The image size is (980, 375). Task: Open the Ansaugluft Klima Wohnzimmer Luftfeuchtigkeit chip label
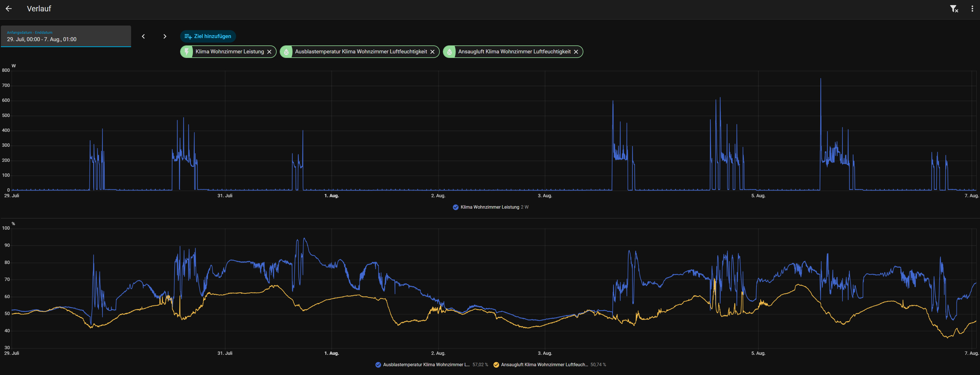(x=514, y=52)
